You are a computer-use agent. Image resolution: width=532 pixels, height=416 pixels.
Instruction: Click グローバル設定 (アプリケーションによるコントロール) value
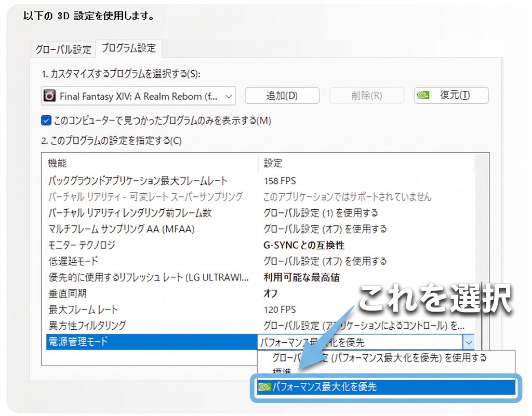[364, 326]
